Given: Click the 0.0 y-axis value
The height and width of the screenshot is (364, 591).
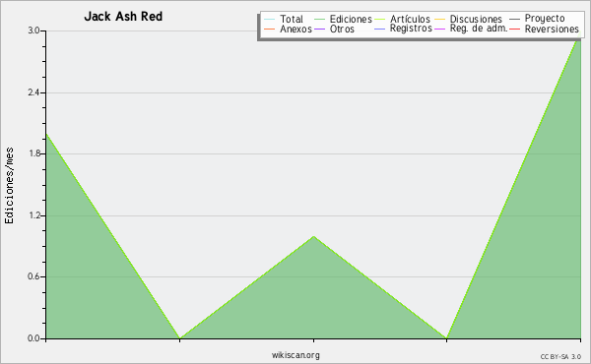Looking at the screenshot, I should (x=33, y=338).
